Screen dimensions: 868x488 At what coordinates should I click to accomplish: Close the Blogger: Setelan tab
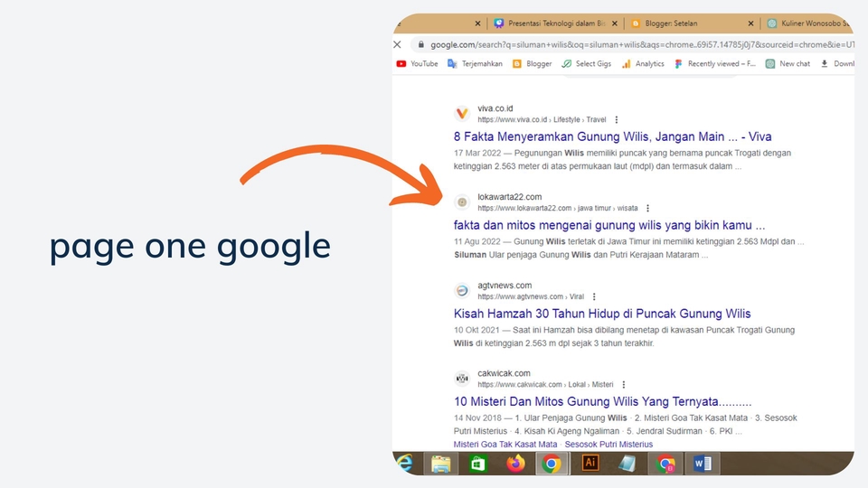pyautogui.click(x=750, y=23)
